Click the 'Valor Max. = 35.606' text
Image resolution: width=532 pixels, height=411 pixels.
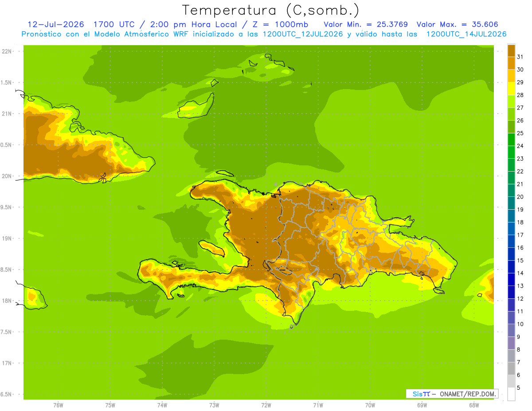point(457,24)
